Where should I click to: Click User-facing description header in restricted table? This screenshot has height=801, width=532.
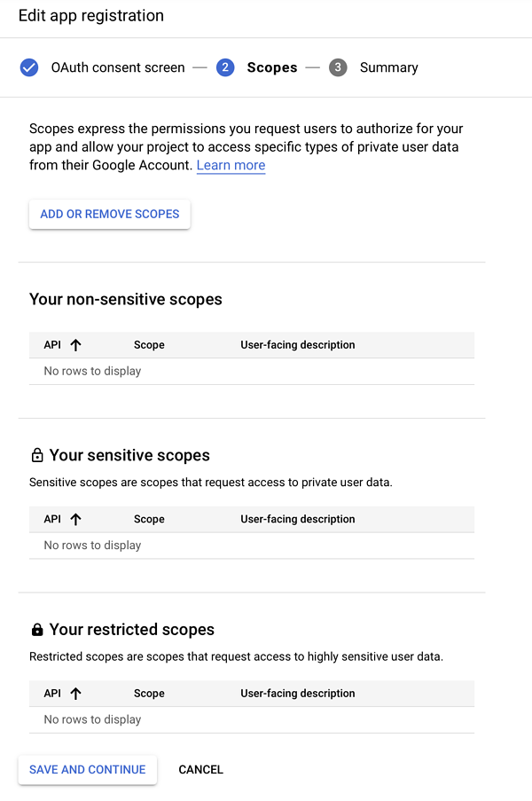pos(298,693)
